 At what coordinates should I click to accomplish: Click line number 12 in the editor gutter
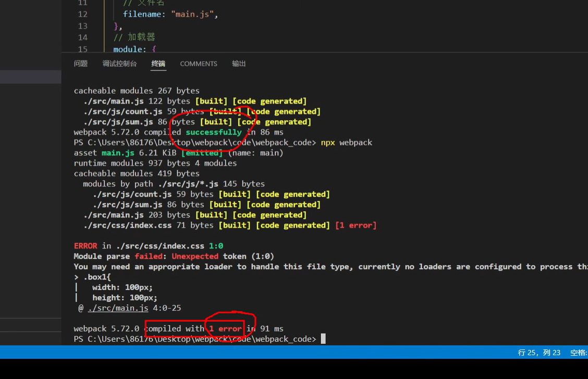coord(82,14)
